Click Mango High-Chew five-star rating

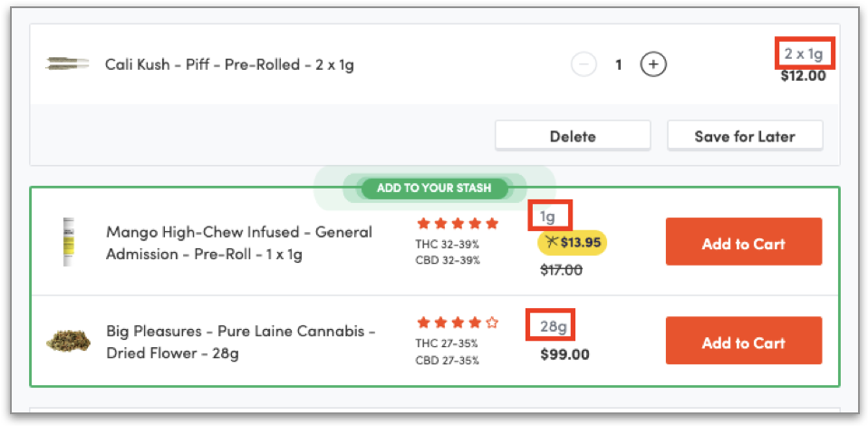[458, 223]
